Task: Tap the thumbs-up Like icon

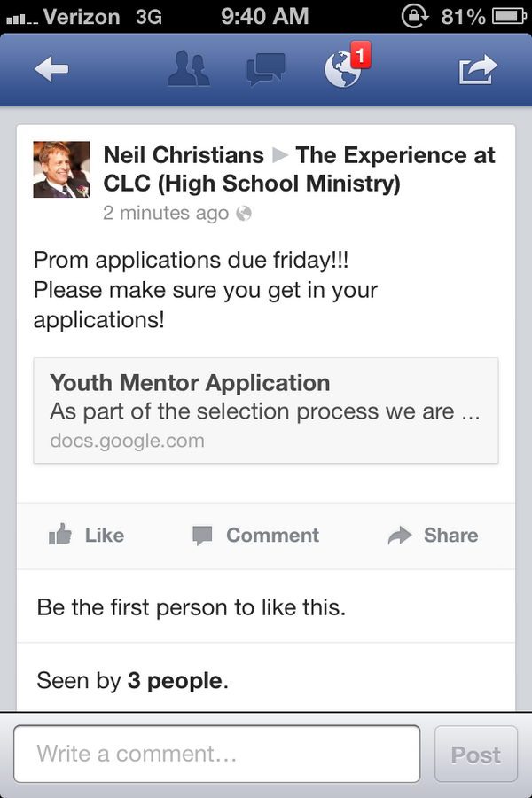Action: click(60, 535)
